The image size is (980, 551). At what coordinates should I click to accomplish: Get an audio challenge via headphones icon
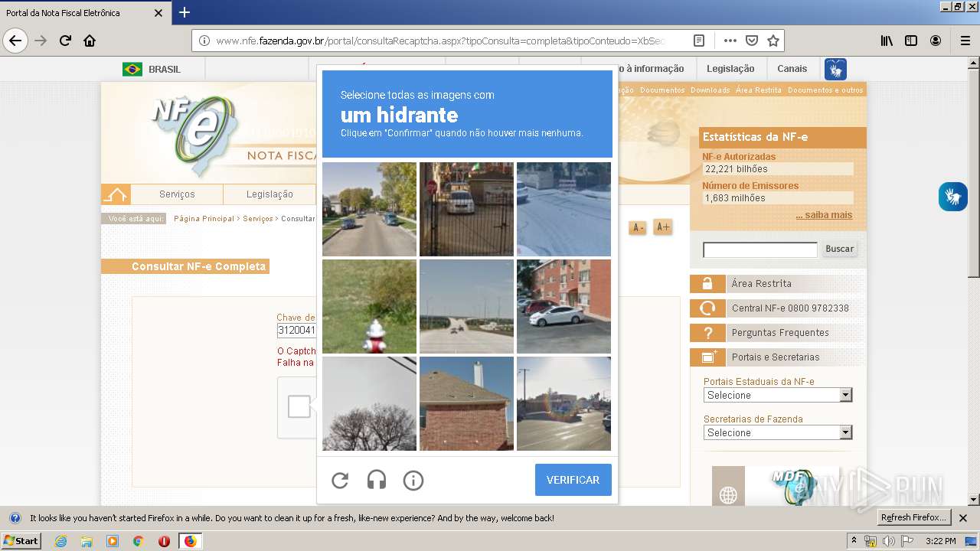coord(377,481)
